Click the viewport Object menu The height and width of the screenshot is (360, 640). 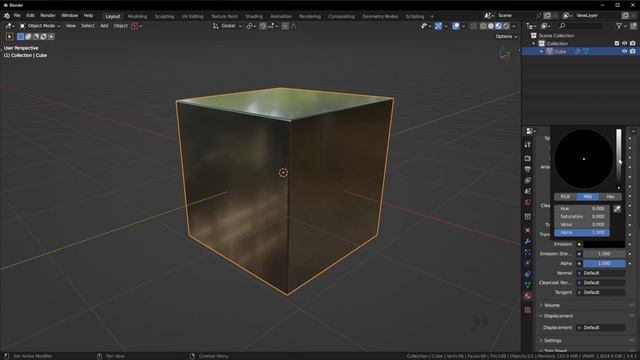coord(120,26)
